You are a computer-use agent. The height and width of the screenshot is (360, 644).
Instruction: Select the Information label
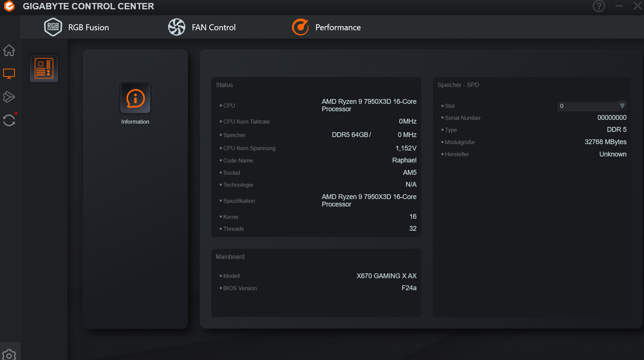[135, 122]
